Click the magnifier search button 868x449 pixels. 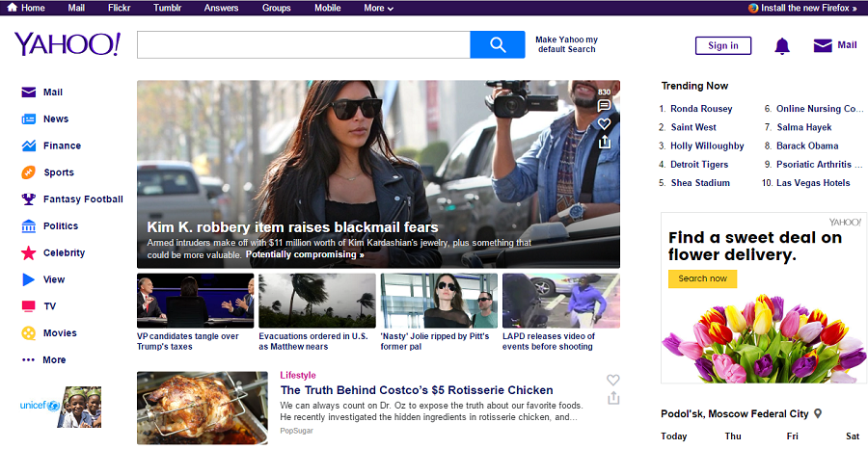[497, 44]
